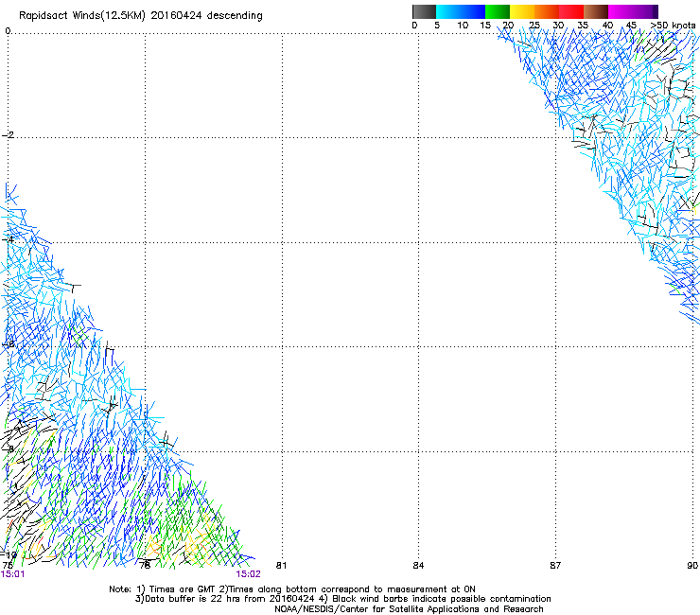Screen dimensions: 700x615
Task: Select the yellow 20-25 knots colorbar segment
Action: pyautogui.click(x=522, y=11)
